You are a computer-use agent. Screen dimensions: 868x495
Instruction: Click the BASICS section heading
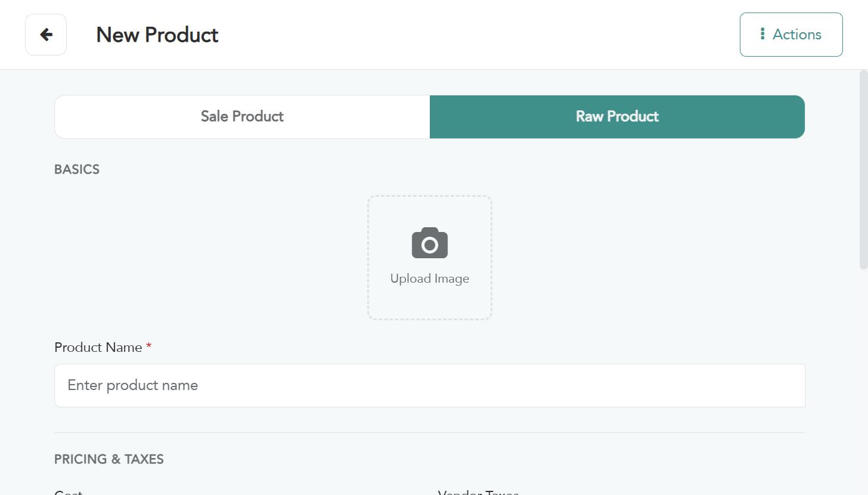point(77,169)
